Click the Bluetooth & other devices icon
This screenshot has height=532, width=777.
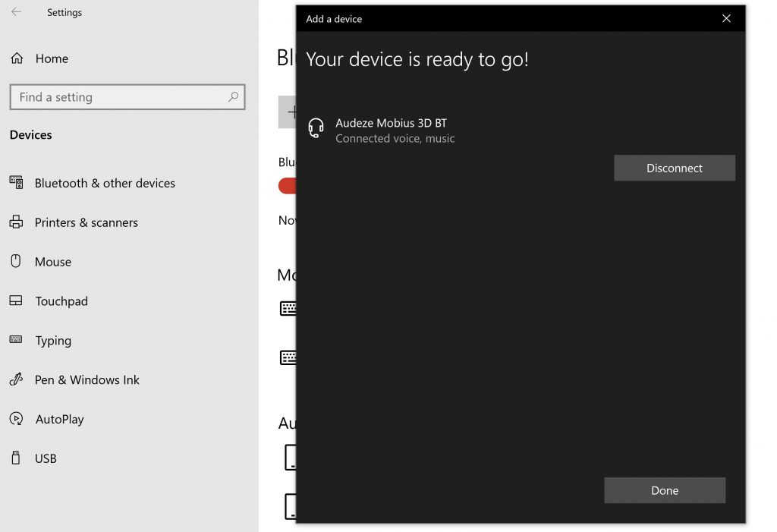(17, 182)
